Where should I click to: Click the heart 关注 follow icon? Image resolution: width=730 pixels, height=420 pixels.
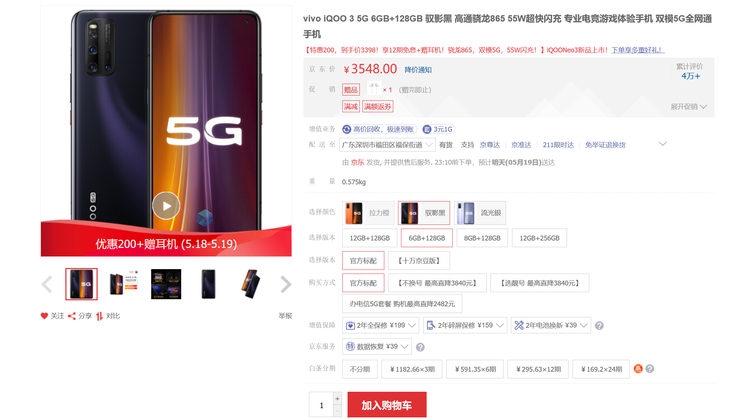(44, 316)
